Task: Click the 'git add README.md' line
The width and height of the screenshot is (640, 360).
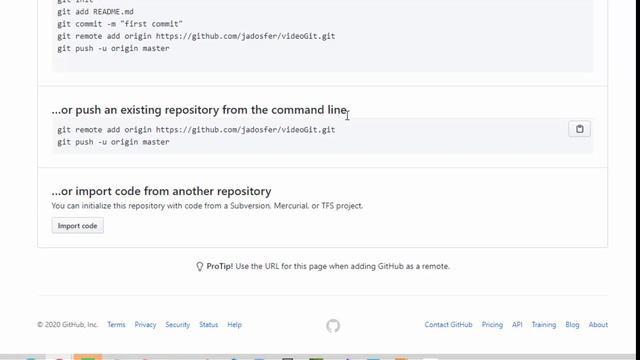Action: [x=96, y=12]
